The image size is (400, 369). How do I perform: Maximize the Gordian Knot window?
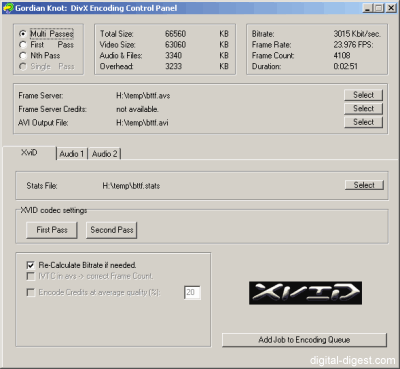[x=379, y=8]
